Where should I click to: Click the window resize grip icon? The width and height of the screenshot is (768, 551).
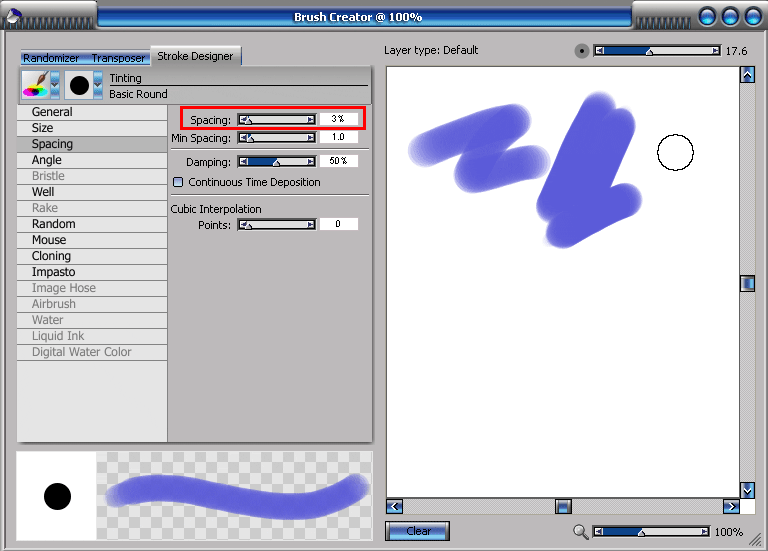(x=755, y=540)
